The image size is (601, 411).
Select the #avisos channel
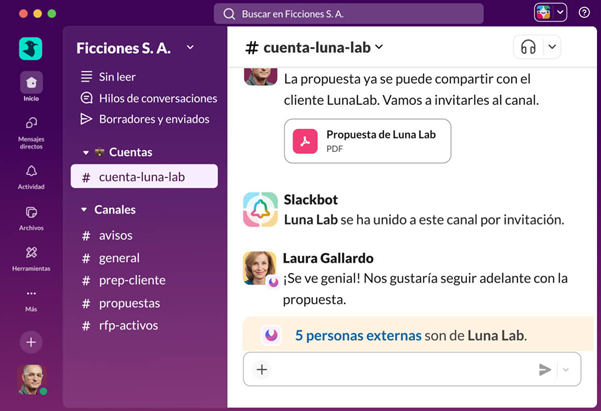(x=115, y=235)
